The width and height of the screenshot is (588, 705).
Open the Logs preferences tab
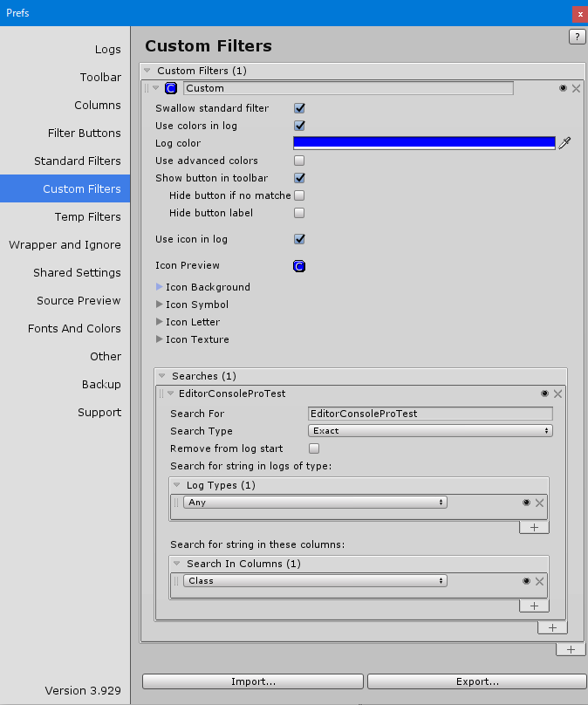65,50
